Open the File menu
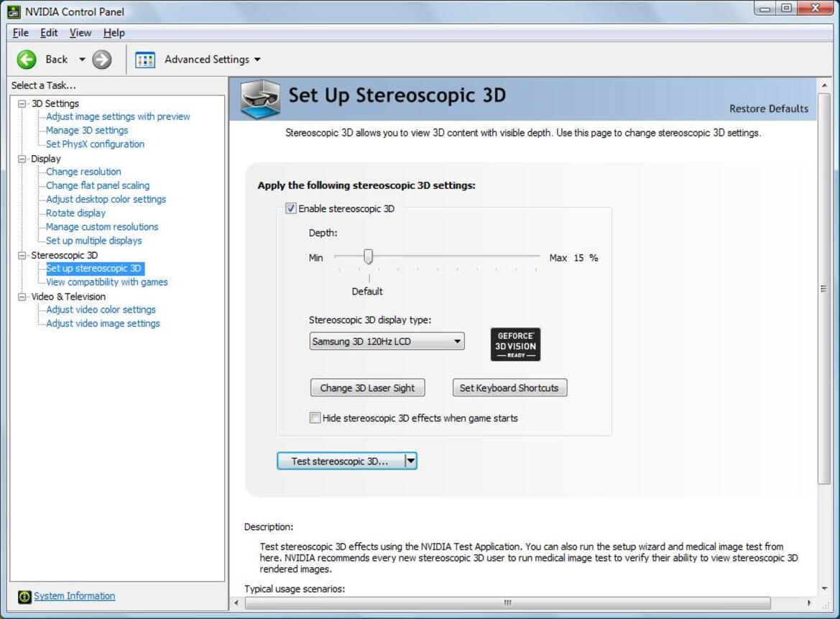Screen dimensions: 840x619 pos(20,32)
